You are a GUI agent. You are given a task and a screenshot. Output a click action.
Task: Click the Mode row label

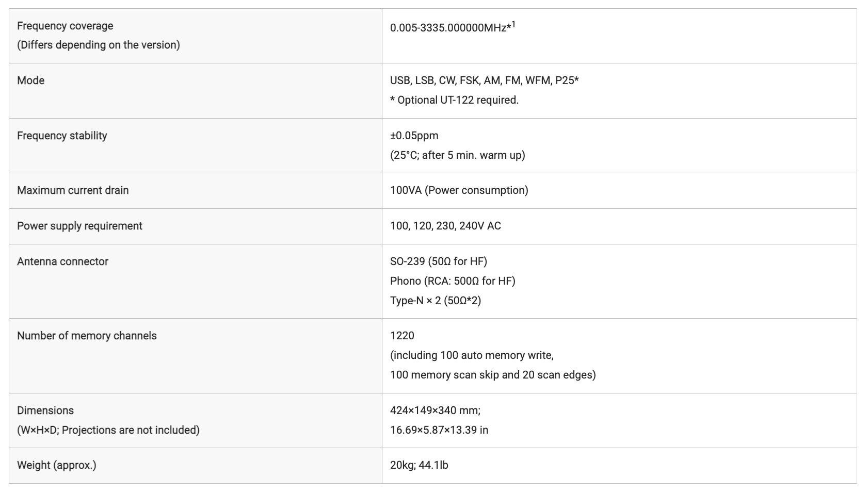[x=31, y=80]
